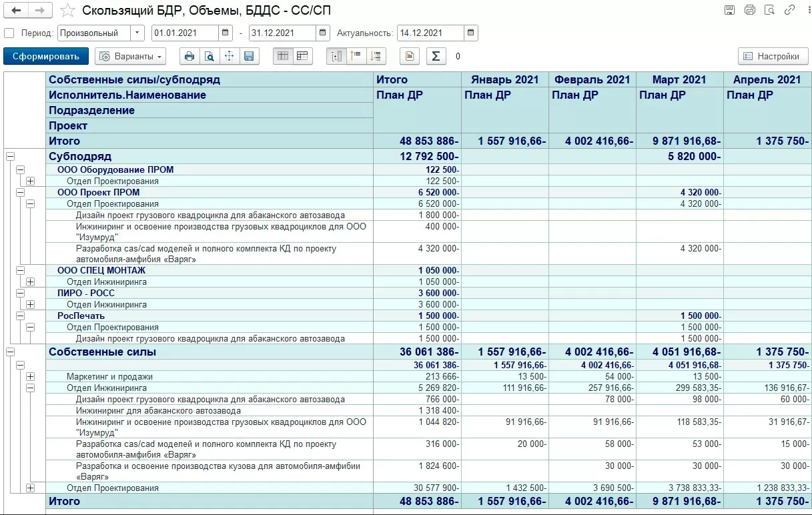Select the Март 2021 column header
This screenshot has width=812, height=515.
click(679, 79)
